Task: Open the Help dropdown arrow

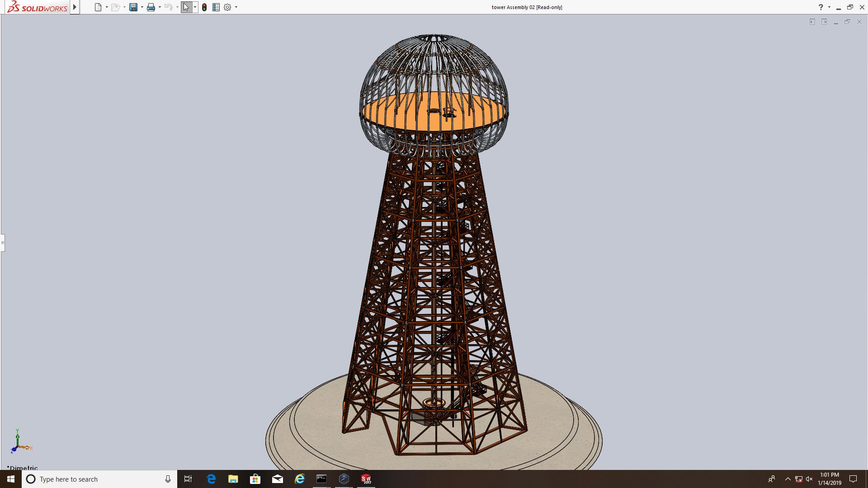Action: pos(829,7)
